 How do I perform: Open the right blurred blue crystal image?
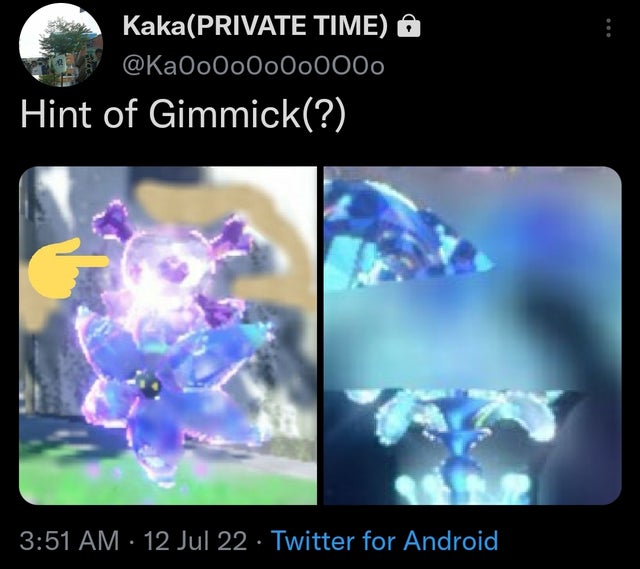pos(473,336)
